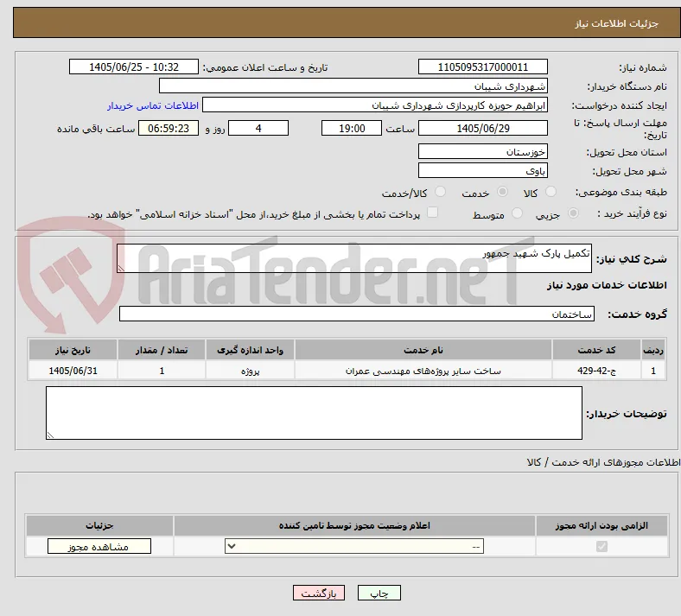Viewport: 681px width, 616px height.
Task: Click the ردیف column header
Action: (653, 350)
